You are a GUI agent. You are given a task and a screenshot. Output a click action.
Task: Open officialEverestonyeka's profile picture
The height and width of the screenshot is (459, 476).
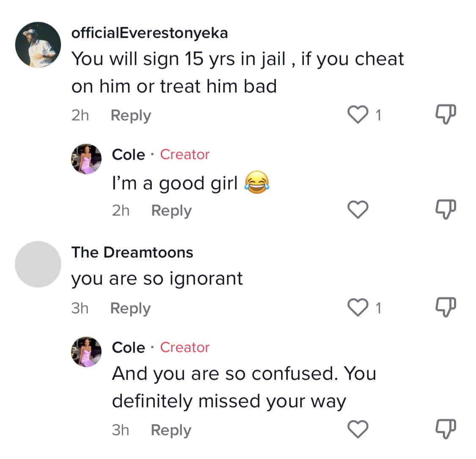point(38,44)
